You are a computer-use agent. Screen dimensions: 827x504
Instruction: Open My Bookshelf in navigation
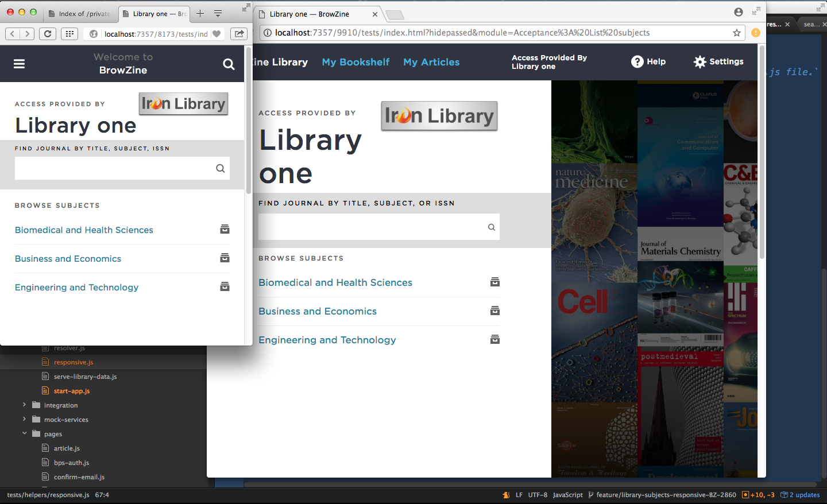(355, 62)
